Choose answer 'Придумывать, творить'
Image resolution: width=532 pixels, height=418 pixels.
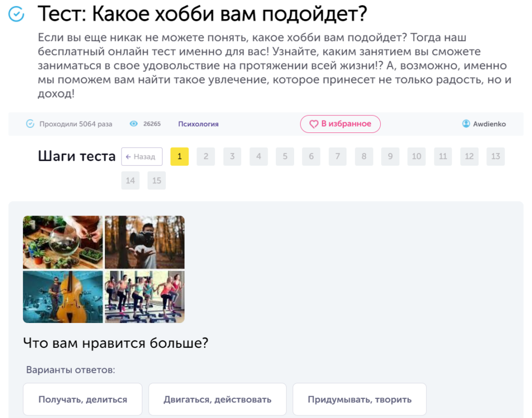pyautogui.click(x=360, y=399)
